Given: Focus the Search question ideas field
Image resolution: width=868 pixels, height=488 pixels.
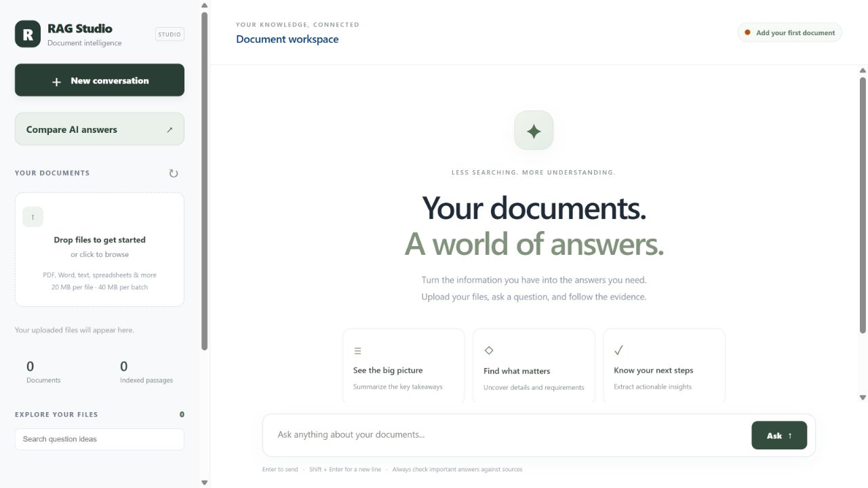Looking at the screenshot, I should (x=100, y=439).
